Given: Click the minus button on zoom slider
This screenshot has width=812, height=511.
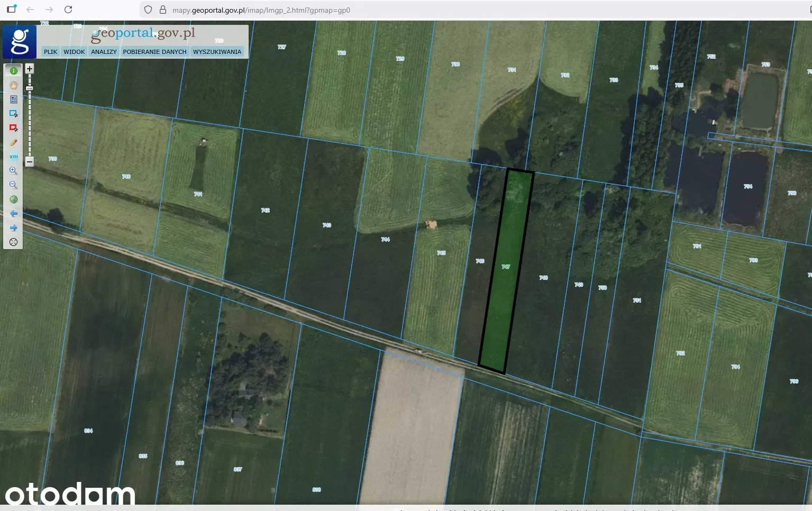Looking at the screenshot, I should tap(30, 162).
